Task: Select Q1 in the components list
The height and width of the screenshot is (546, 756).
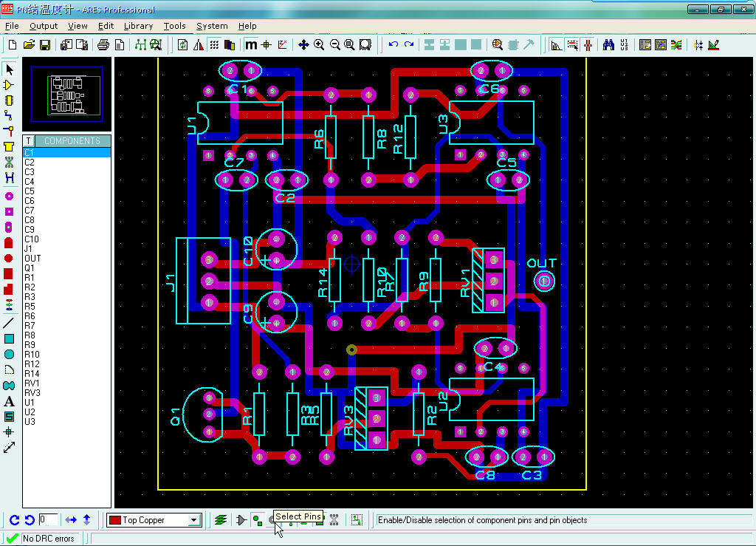Action: click(67, 268)
